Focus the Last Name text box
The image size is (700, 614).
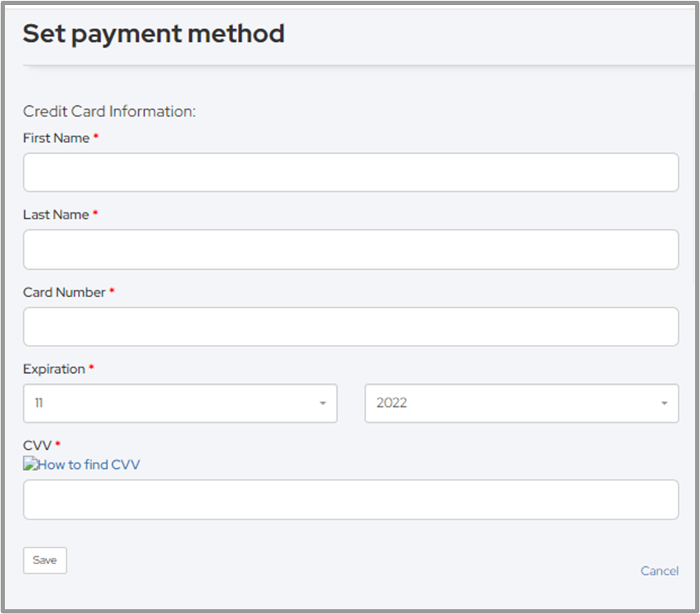coord(351,250)
